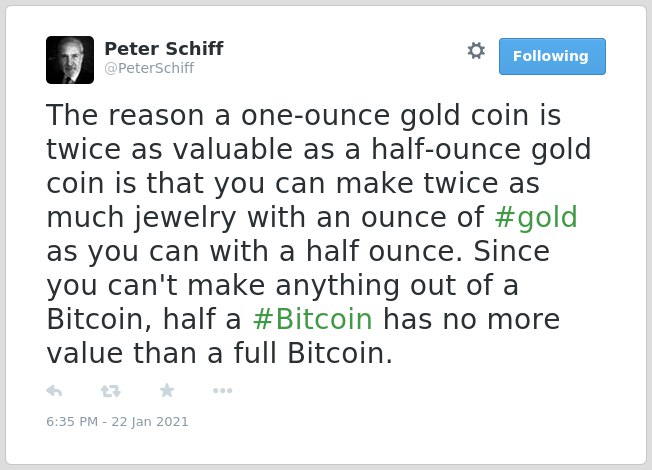
Task: Click the Peter Schiff display name
Action: click(x=164, y=48)
